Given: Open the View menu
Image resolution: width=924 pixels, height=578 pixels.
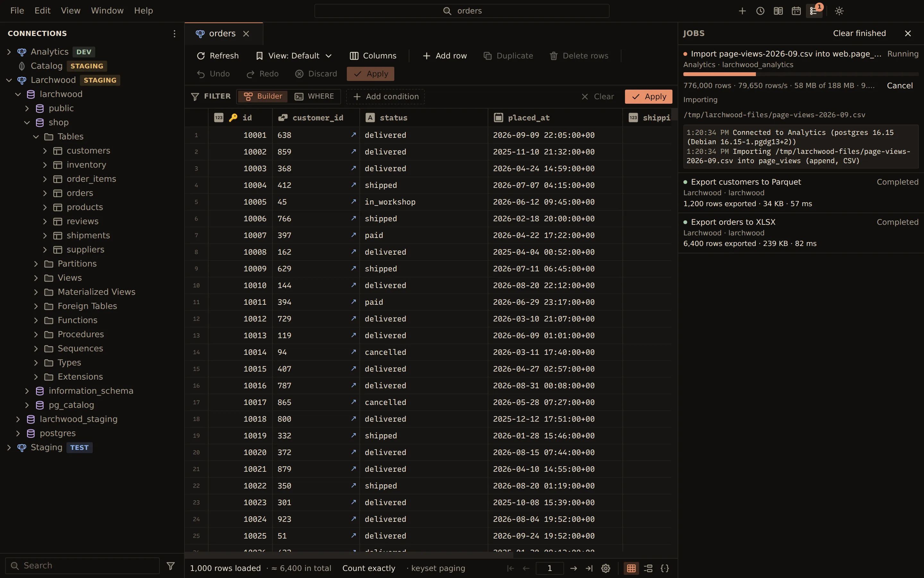Looking at the screenshot, I should click(71, 11).
